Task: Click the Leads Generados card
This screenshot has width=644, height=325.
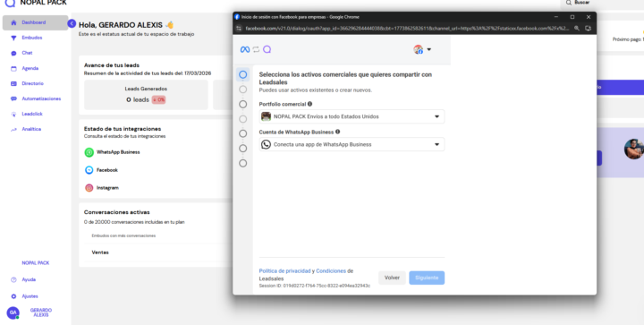Action: 146,95
